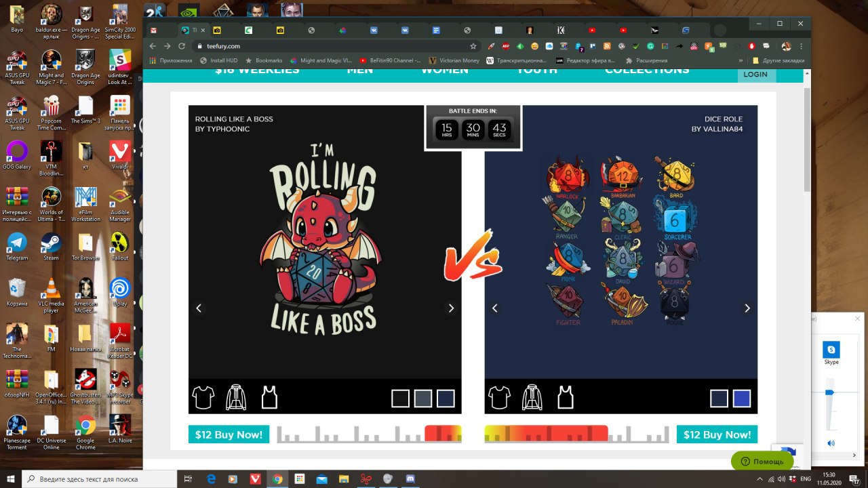Open the MEN menu

360,70
